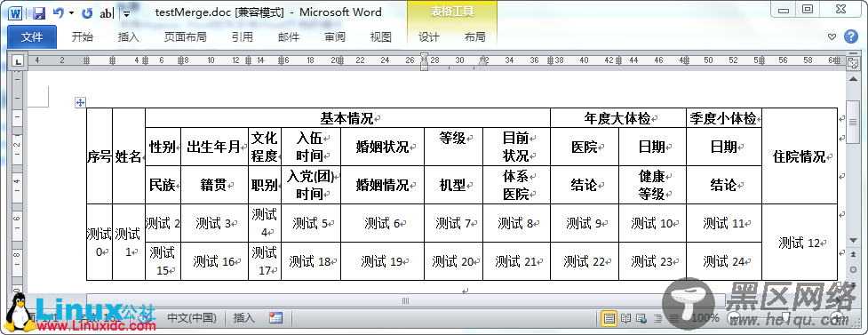Click the 100% zoom level button
This screenshot has height=335, width=868.
(x=705, y=318)
